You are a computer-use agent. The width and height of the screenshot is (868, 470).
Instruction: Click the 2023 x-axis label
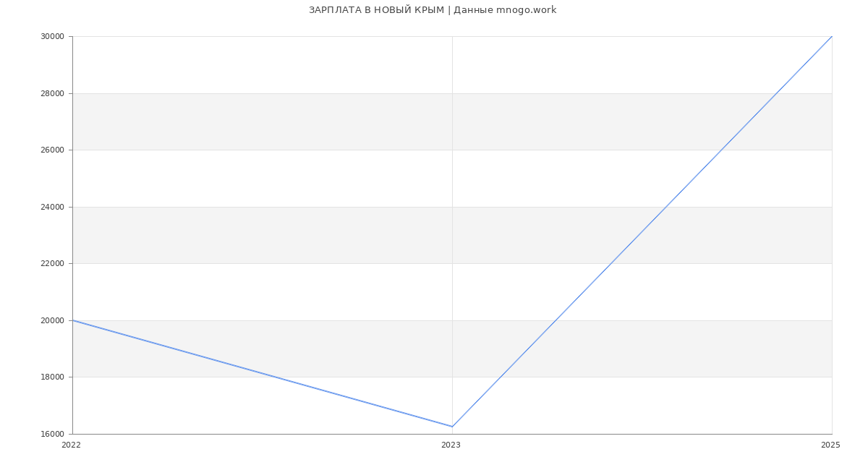pos(451,445)
